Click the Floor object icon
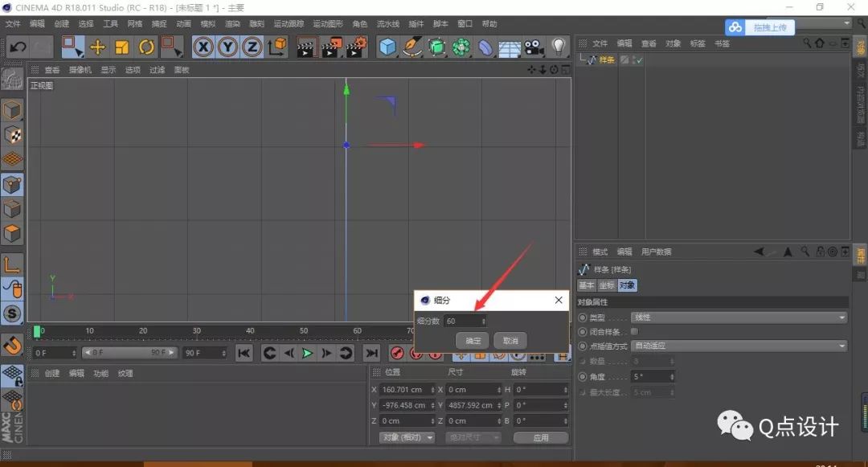 (x=509, y=47)
